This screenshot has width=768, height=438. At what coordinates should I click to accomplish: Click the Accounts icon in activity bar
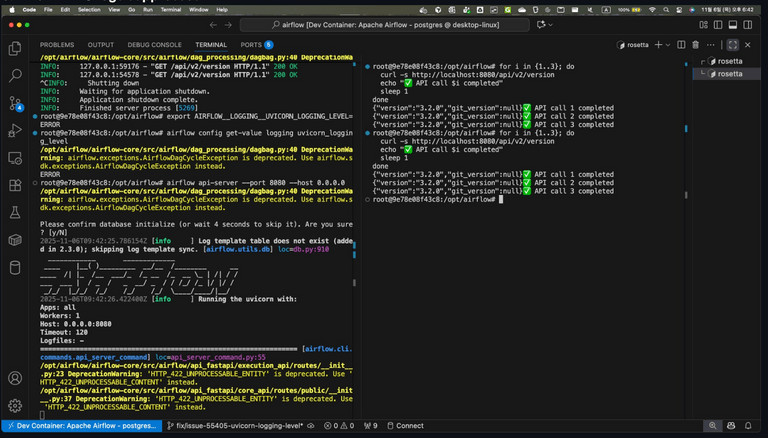pos(15,379)
